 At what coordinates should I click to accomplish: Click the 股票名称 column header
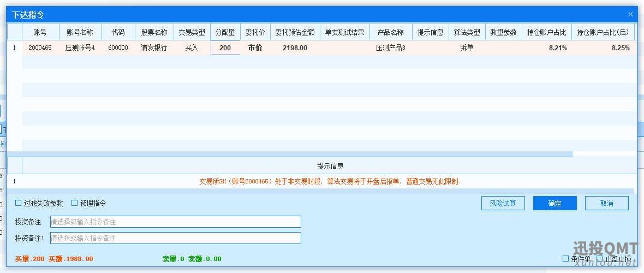coord(154,32)
